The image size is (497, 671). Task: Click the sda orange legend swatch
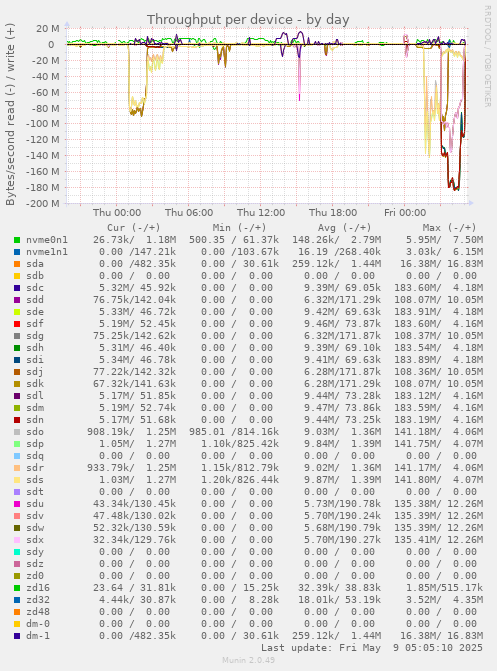pyautogui.click(x=17, y=264)
